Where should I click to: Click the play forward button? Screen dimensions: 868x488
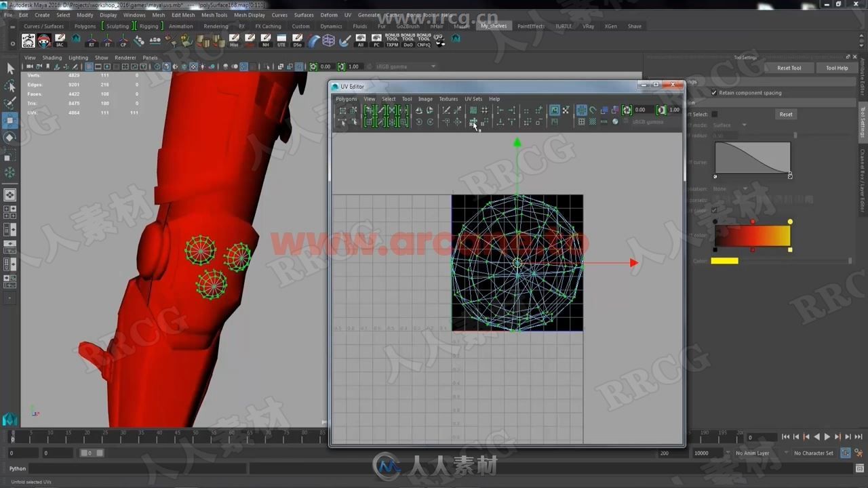[827, 437]
